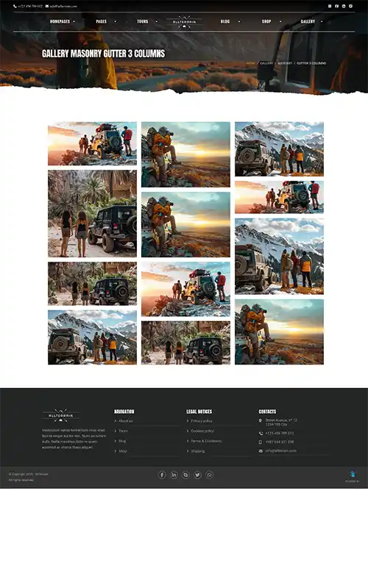
Task: Open the Pages menu item
Action: click(102, 22)
